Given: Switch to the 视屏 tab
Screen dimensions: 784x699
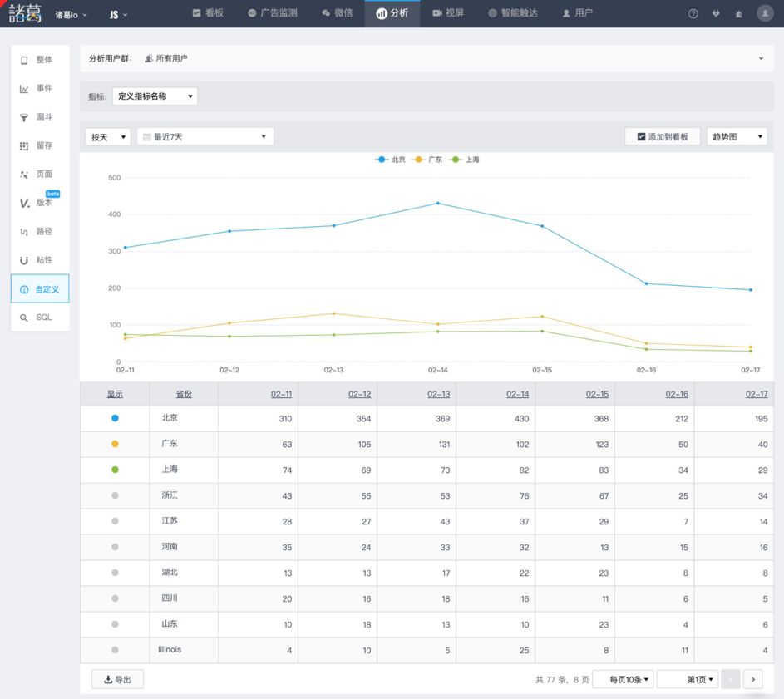Looking at the screenshot, I should [x=448, y=13].
